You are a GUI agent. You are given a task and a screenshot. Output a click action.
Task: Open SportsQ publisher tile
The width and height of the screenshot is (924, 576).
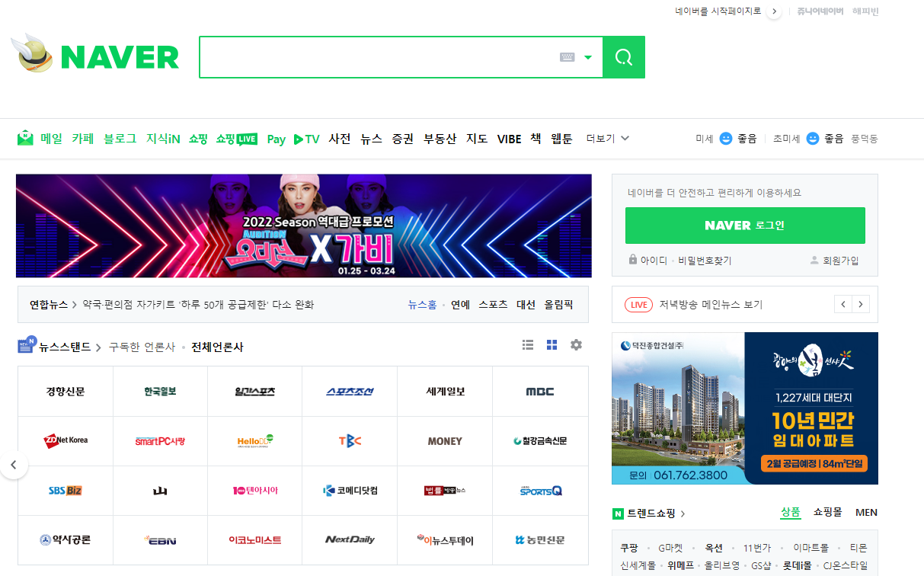click(x=540, y=491)
